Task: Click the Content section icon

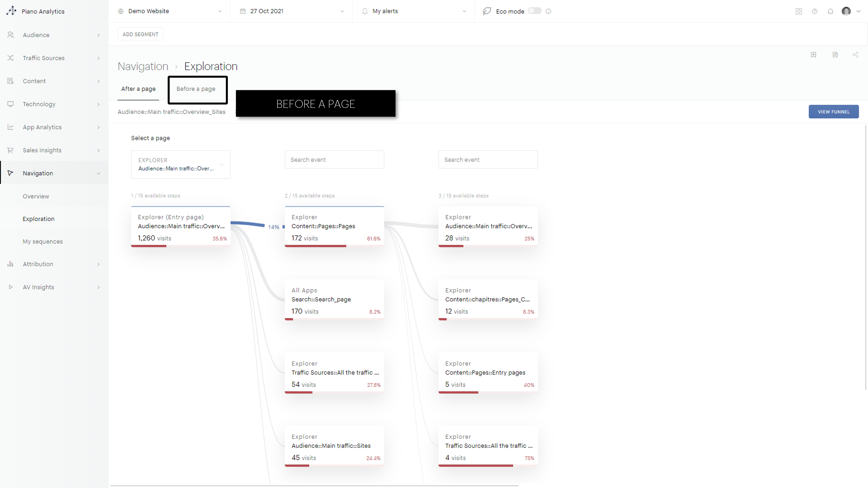Action: [x=10, y=81]
